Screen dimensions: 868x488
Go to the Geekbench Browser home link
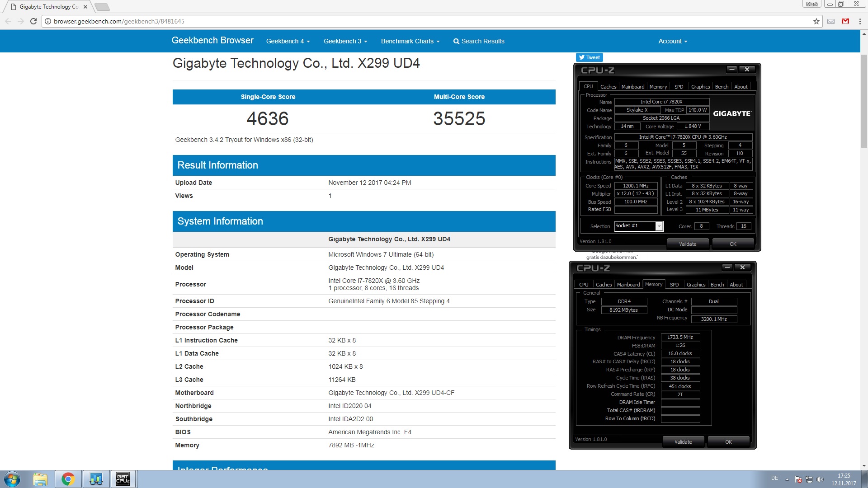[212, 40]
